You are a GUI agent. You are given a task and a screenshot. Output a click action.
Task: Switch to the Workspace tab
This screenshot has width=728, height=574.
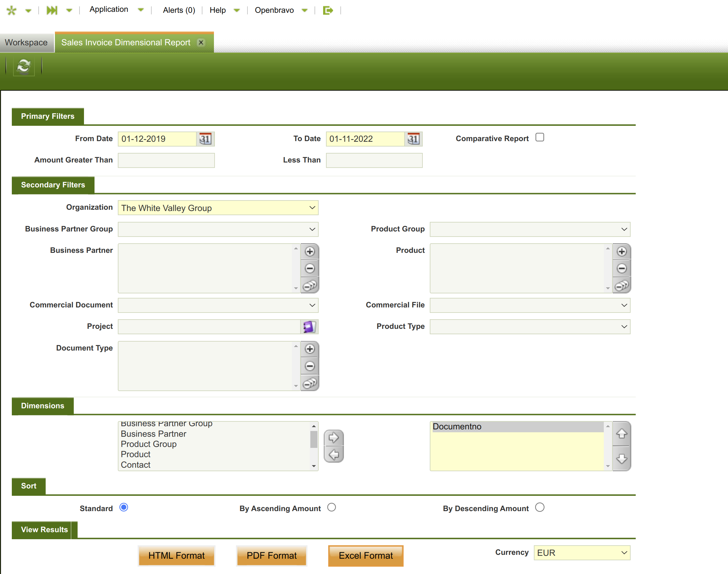tap(26, 43)
